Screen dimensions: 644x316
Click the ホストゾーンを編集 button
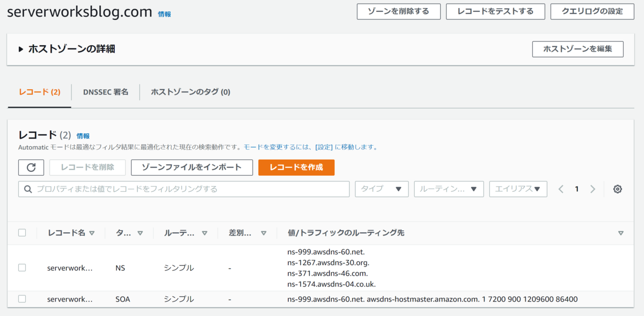(x=578, y=49)
